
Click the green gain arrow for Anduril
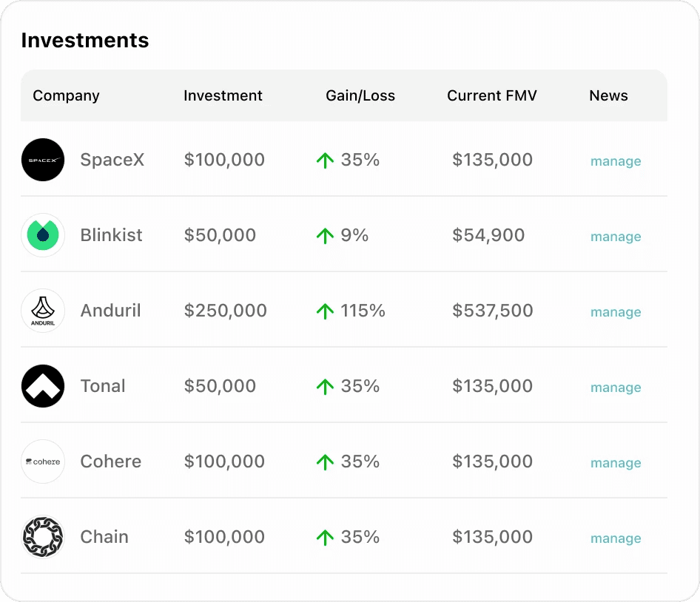click(325, 311)
